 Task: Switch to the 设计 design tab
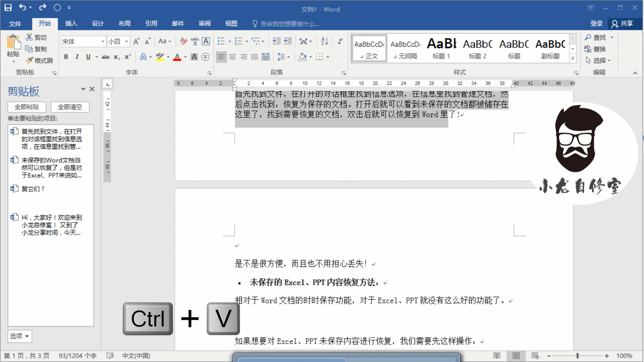(98, 23)
